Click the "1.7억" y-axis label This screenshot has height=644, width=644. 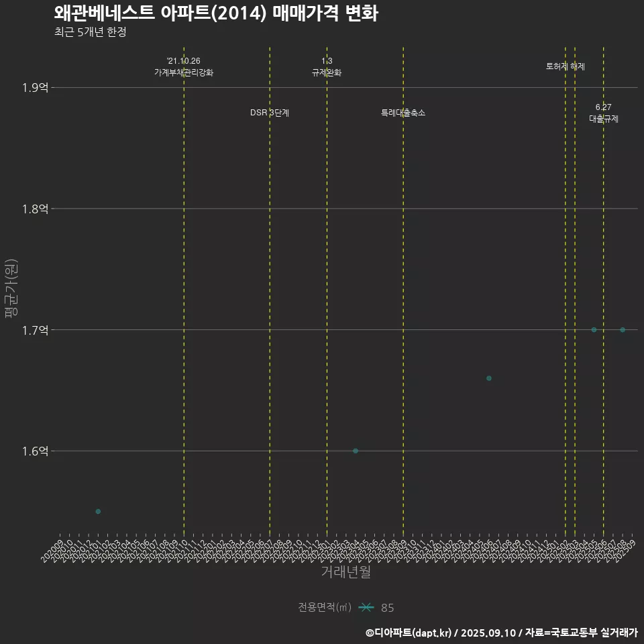(x=35, y=330)
